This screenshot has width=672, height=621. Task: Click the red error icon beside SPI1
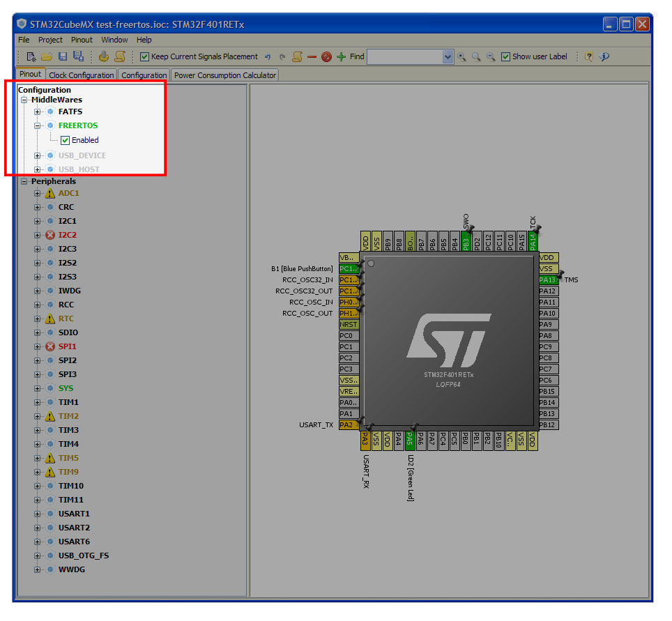(x=50, y=346)
